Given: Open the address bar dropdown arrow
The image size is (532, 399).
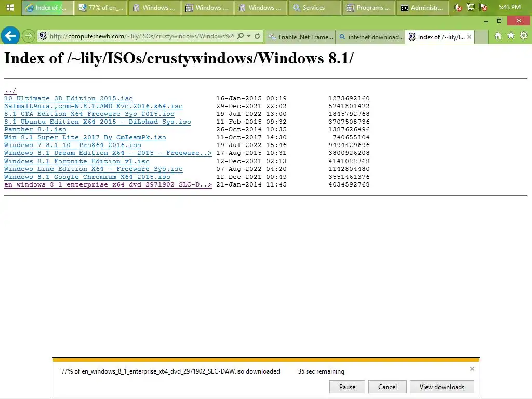Looking at the screenshot, I should pyautogui.click(x=249, y=36).
